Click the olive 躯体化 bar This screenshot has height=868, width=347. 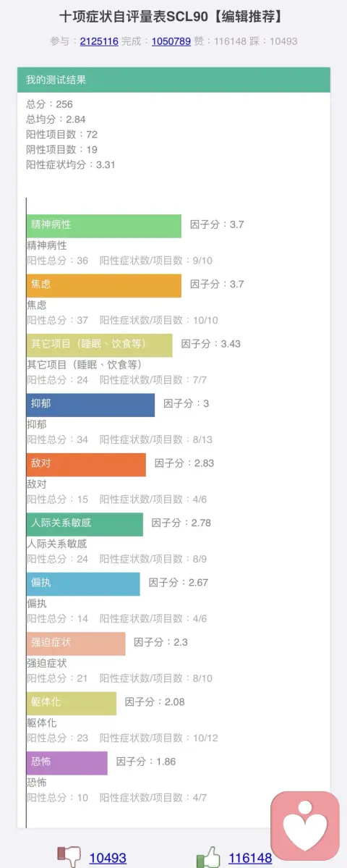point(72,703)
